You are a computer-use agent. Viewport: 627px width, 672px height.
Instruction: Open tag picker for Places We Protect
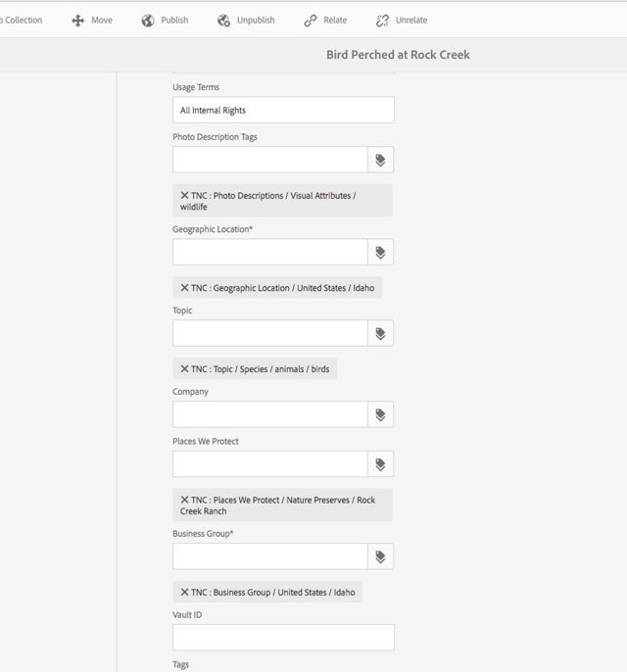coord(380,464)
